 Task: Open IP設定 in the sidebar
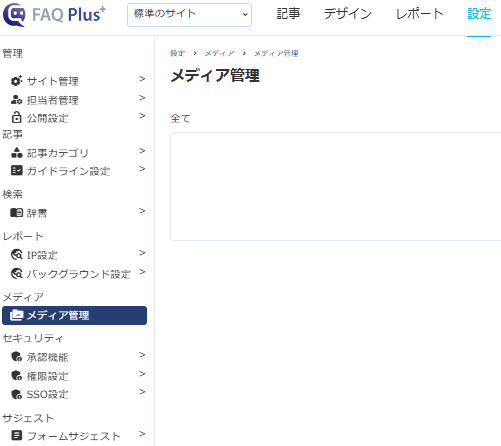click(x=42, y=255)
